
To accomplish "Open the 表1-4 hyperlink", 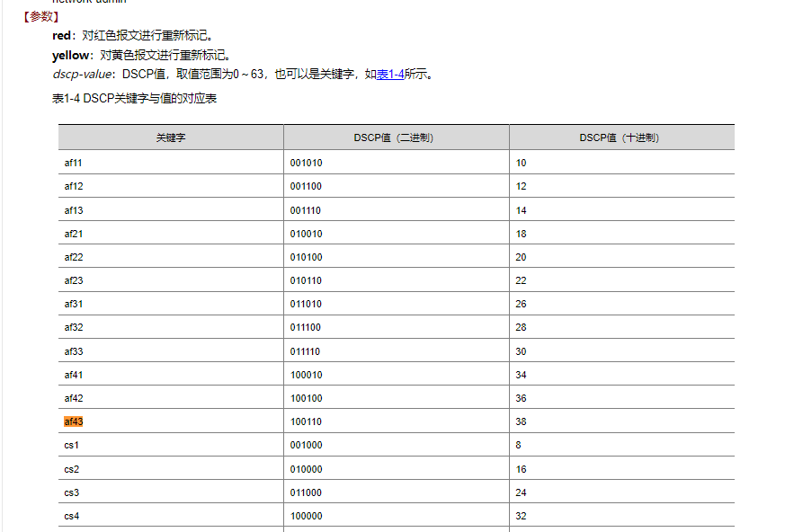I will pyautogui.click(x=390, y=75).
